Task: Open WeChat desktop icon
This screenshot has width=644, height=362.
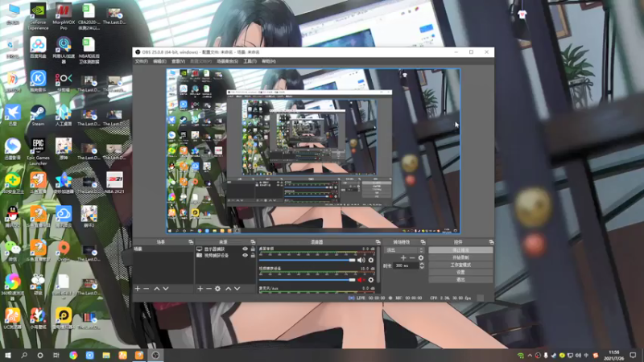Action: coord(13,250)
